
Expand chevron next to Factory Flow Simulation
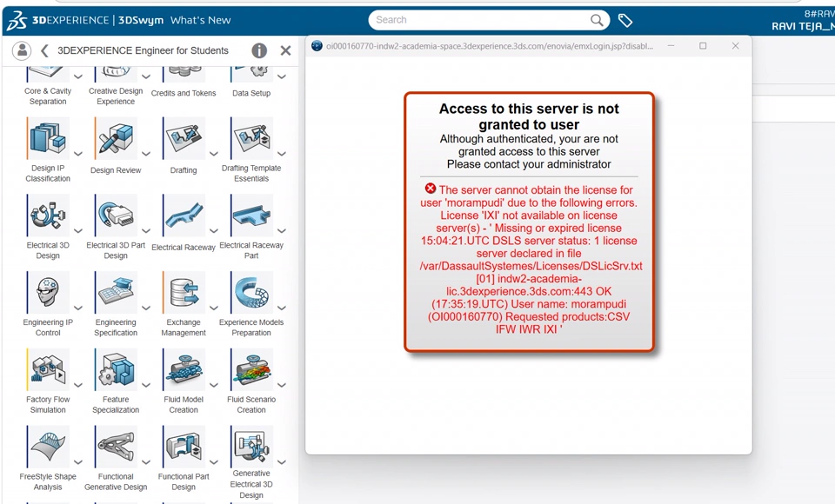(x=78, y=385)
